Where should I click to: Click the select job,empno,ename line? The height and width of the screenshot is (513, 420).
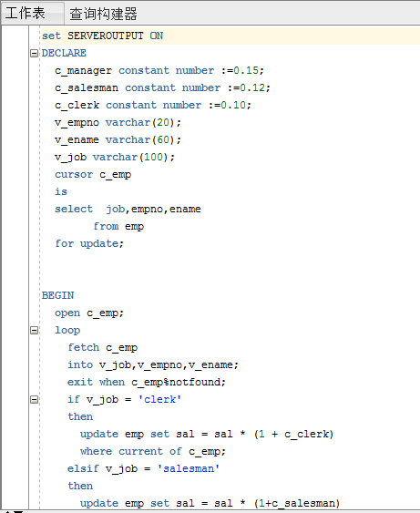(x=128, y=209)
